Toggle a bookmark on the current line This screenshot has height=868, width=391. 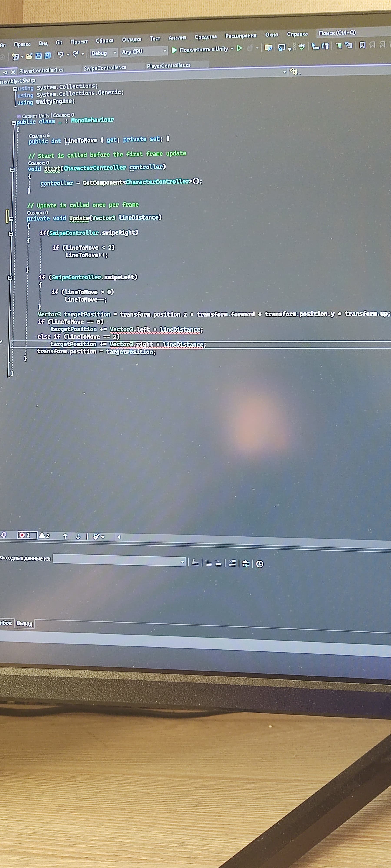[x=362, y=45]
